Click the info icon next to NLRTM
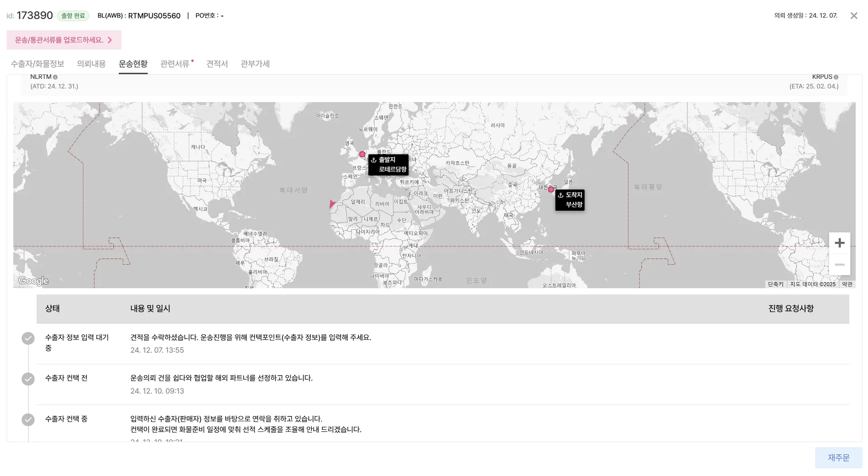This screenshot has width=868, height=476. [x=55, y=77]
